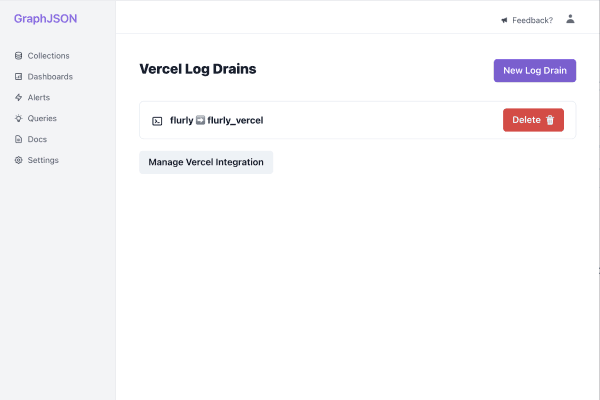Click the terminal icon in the flurly row

coord(157,121)
